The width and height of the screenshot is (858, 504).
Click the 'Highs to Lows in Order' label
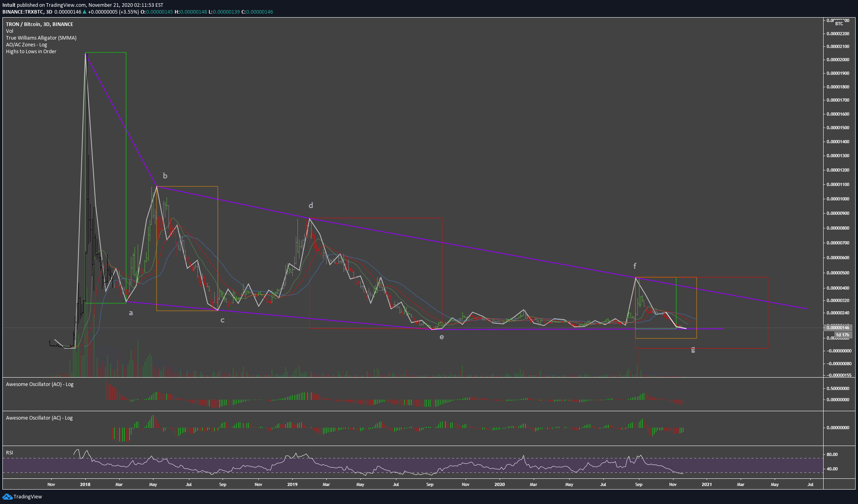click(31, 52)
